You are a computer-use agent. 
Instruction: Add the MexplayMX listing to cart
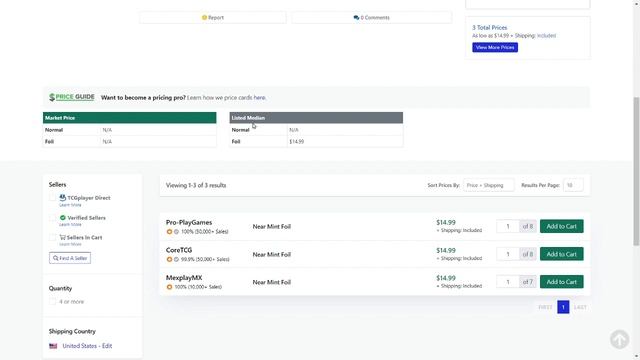pyautogui.click(x=562, y=282)
